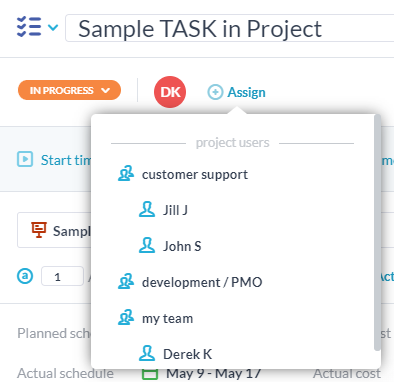Click the red project presentation icon

coord(39,230)
